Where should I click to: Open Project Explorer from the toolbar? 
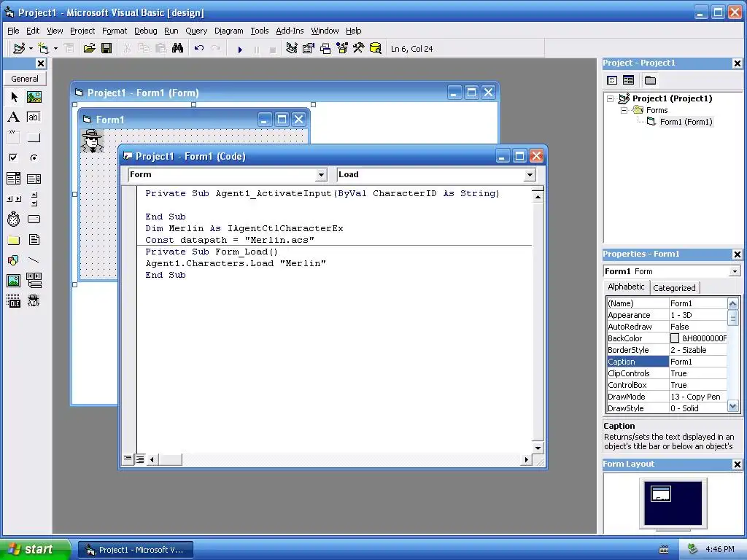(x=292, y=49)
